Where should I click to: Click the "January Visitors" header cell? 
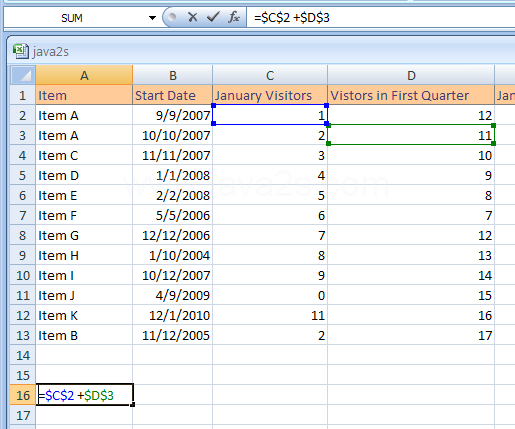270,95
